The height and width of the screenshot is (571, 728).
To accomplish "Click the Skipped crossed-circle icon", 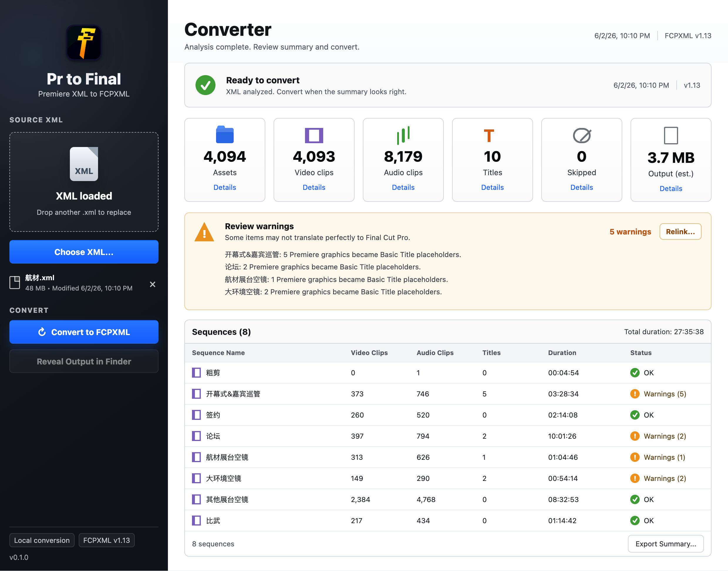I will [582, 135].
